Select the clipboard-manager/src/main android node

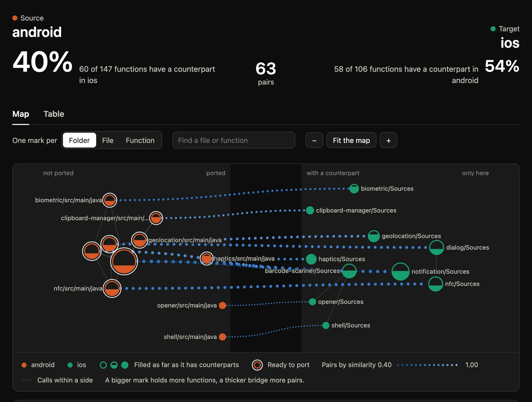pos(156,218)
